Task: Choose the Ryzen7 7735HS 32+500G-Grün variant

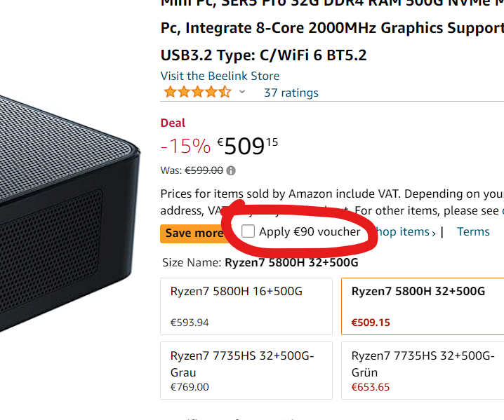Action: (422, 370)
